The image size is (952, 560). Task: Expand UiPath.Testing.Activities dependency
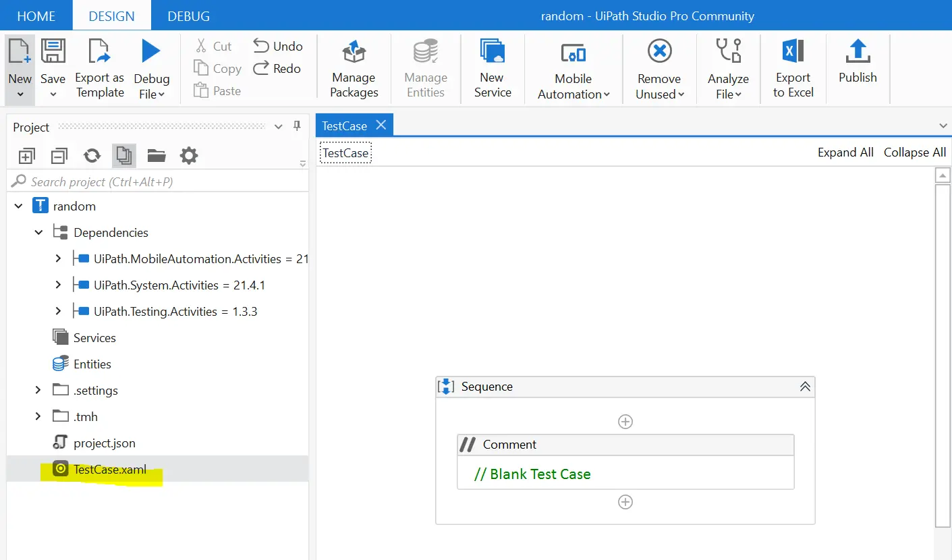coord(58,311)
